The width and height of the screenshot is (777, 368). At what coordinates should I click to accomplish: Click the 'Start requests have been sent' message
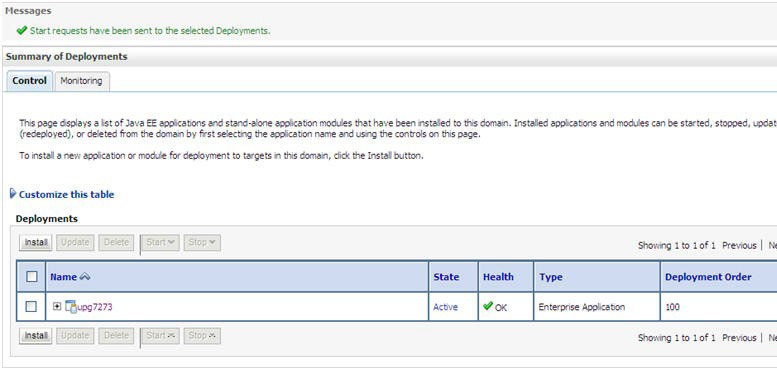coord(150,31)
